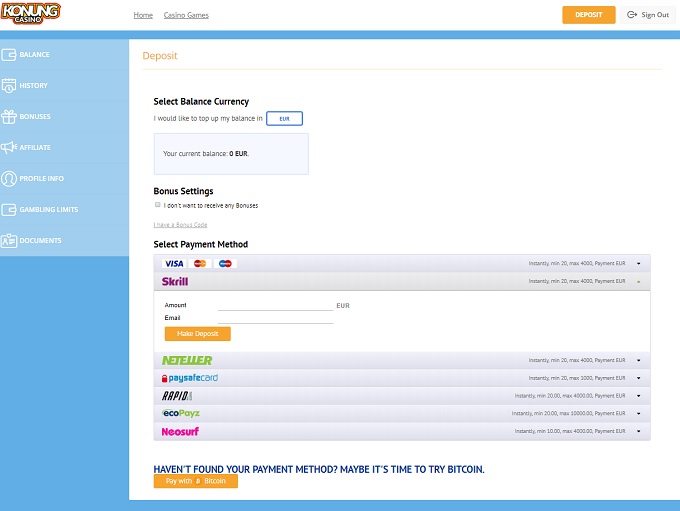The image size is (680, 511).
Task: Click the 'I have a Bonus Code' link
Action: coord(180,225)
